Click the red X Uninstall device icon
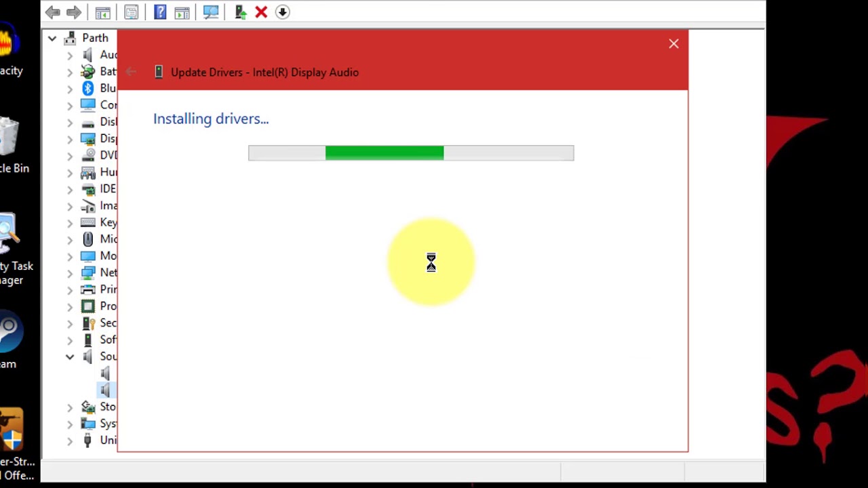Screen dimensions: 868x488 point(261,12)
